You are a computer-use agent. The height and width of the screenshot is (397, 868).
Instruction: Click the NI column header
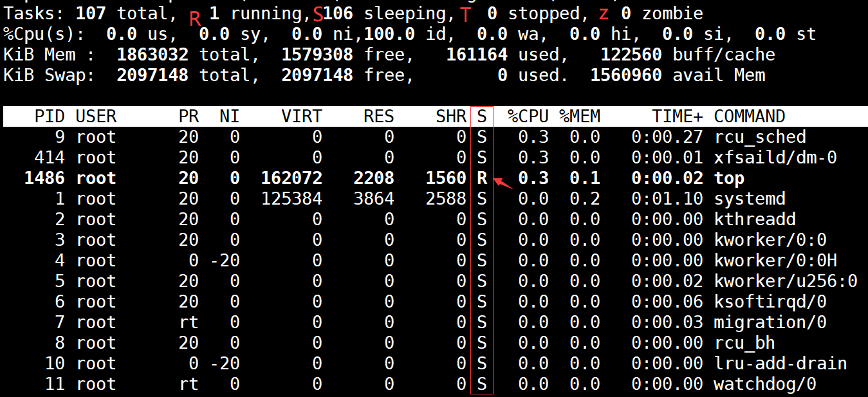coord(229,116)
